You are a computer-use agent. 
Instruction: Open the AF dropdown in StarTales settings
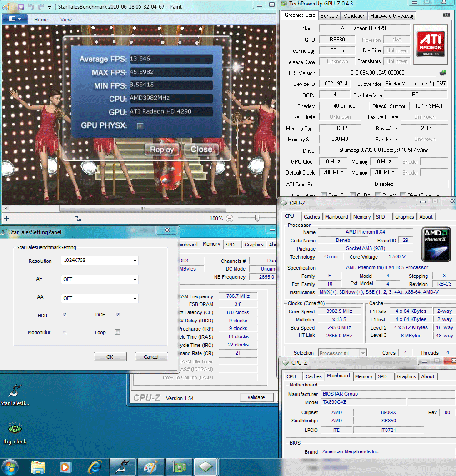pyautogui.click(x=100, y=279)
